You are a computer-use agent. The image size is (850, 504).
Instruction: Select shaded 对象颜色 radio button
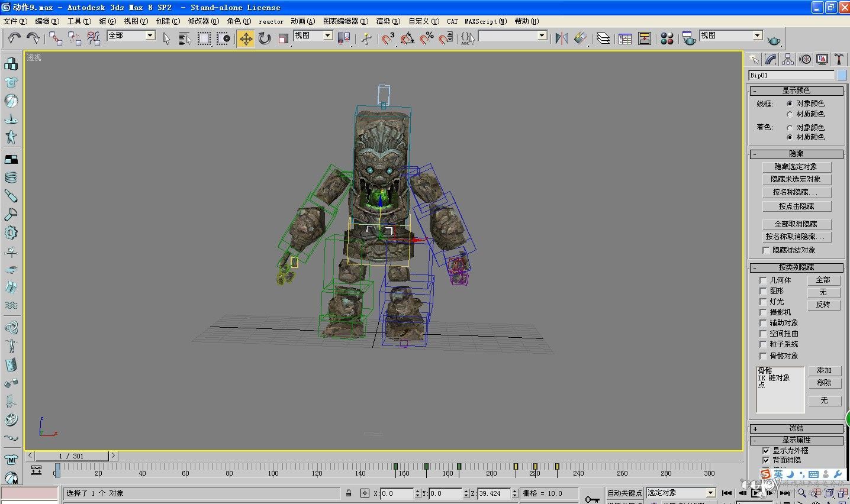pyautogui.click(x=790, y=128)
